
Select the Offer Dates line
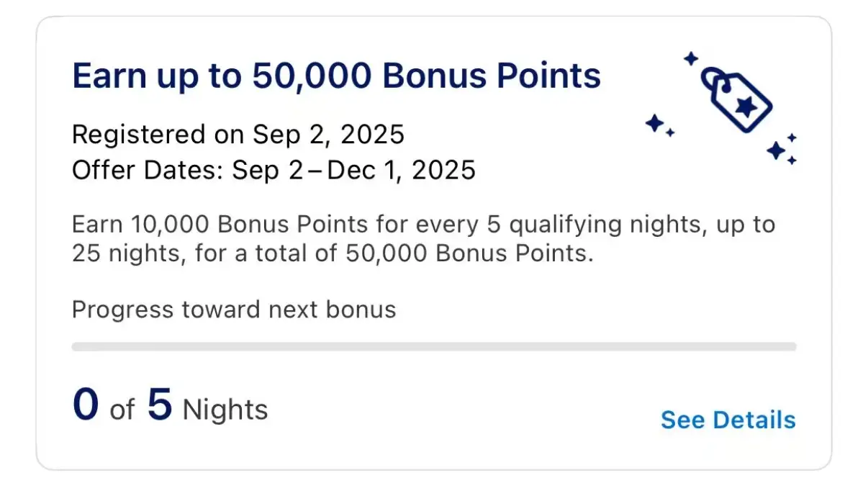[x=273, y=171]
